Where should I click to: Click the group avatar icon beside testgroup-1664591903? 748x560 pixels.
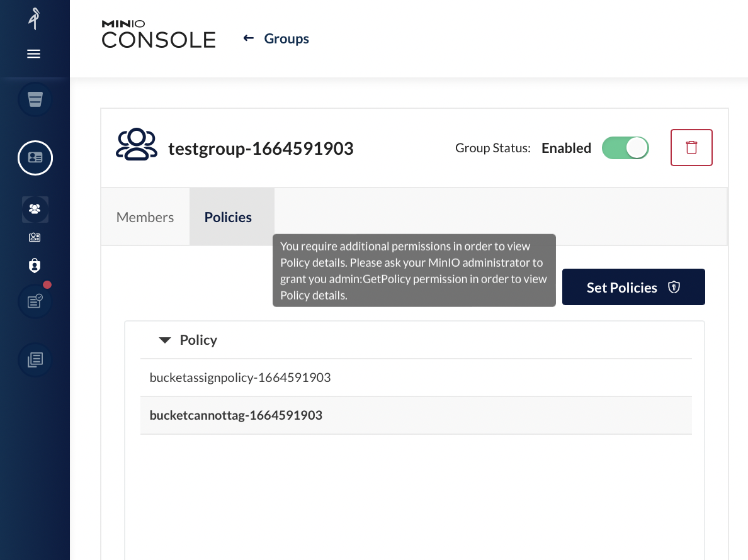(x=137, y=145)
